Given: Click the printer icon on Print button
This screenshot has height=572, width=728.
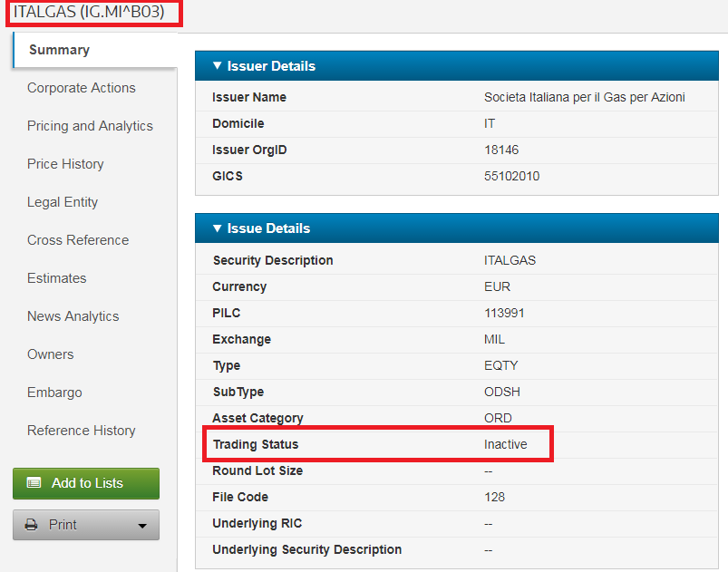Looking at the screenshot, I should click(x=31, y=525).
